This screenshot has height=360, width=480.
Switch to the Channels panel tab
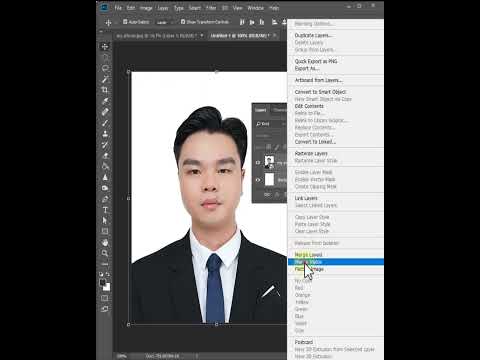point(279,110)
